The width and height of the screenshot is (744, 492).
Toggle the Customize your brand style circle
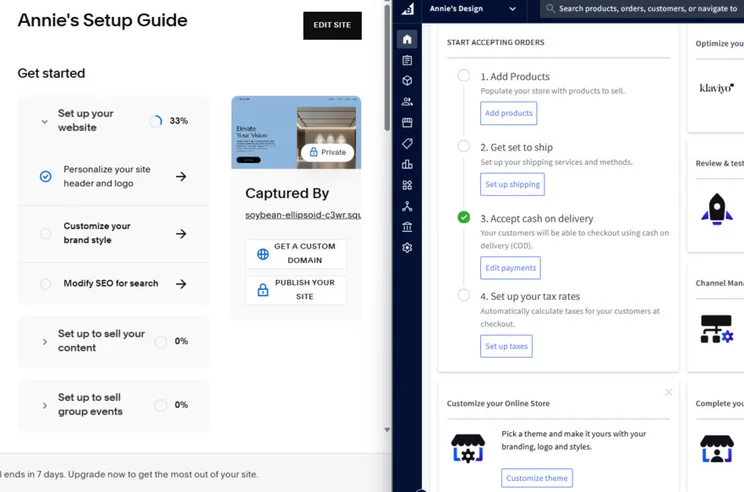tap(46, 233)
